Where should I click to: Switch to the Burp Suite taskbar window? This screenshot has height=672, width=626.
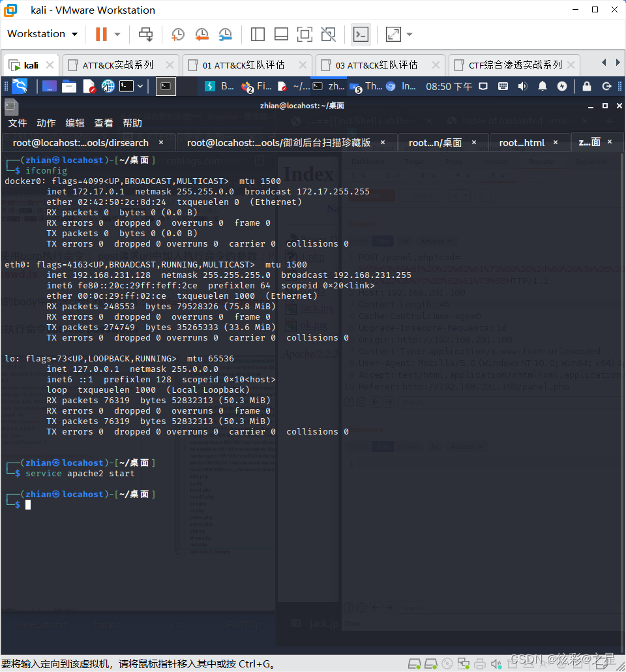pos(219,87)
